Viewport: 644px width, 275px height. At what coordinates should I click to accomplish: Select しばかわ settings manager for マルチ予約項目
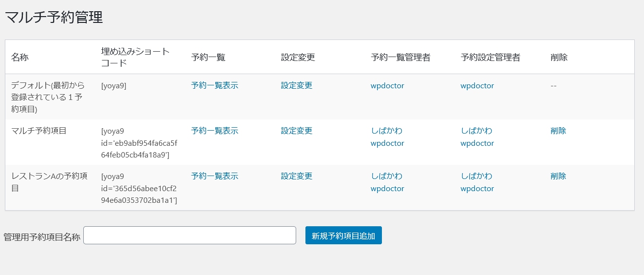click(476, 131)
